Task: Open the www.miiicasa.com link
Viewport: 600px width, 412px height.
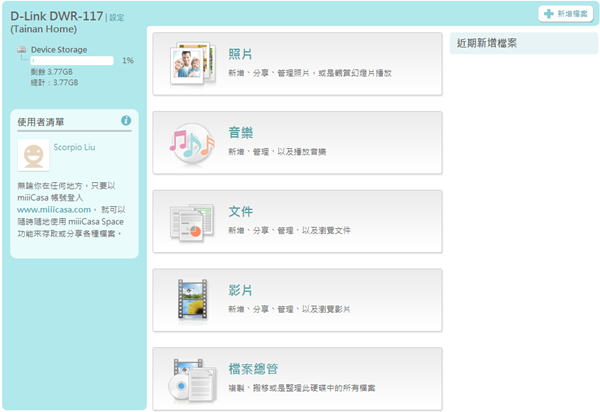Action: 54,210
